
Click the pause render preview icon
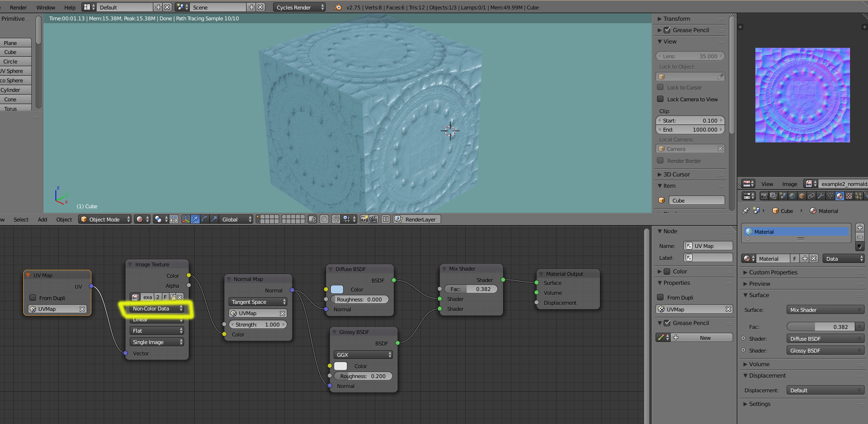point(386,219)
